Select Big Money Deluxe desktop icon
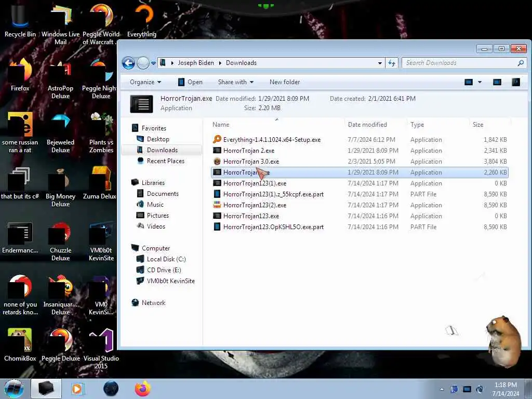This screenshot has width=532, height=399. click(x=60, y=187)
